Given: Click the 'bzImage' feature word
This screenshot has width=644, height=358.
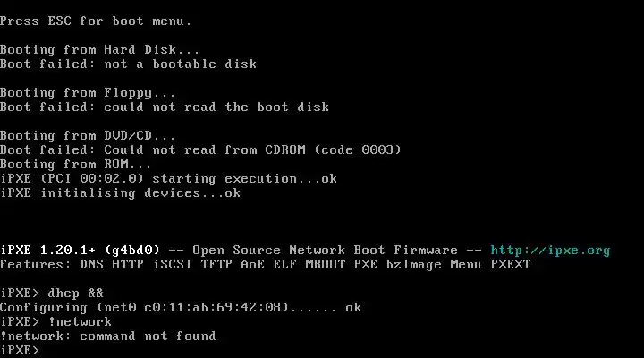Looking at the screenshot, I should [x=414, y=265].
